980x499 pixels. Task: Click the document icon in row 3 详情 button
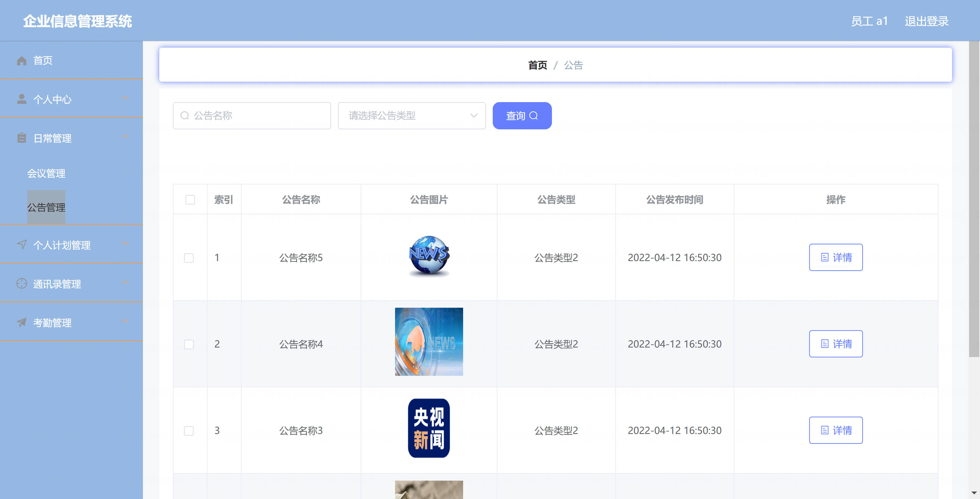824,430
